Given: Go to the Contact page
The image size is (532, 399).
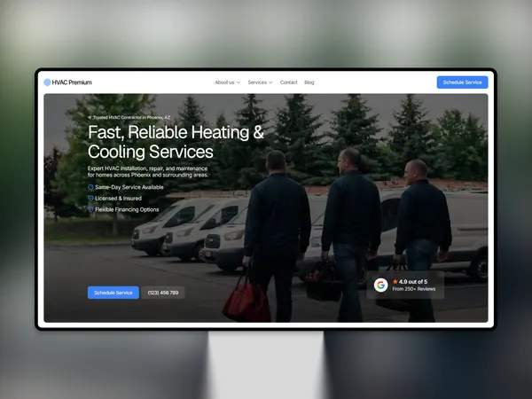Looking at the screenshot, I should 288,82.
